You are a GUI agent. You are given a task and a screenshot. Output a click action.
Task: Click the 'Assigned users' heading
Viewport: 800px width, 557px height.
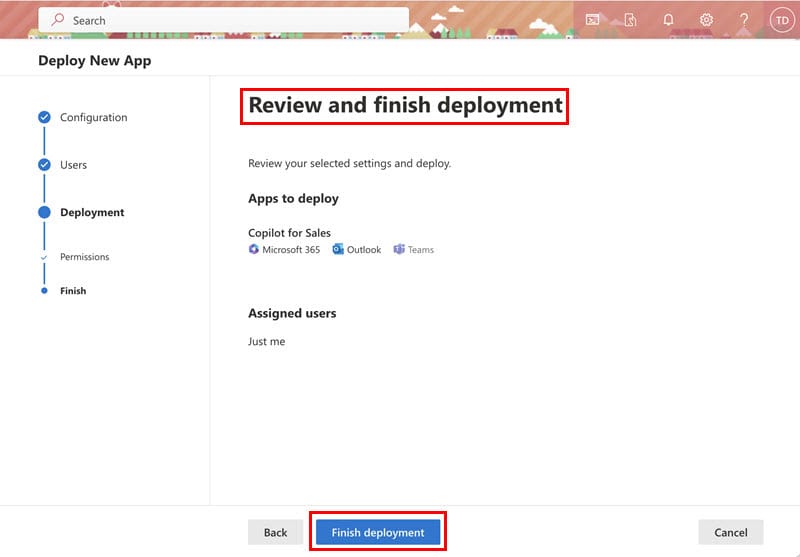(292, 313)
